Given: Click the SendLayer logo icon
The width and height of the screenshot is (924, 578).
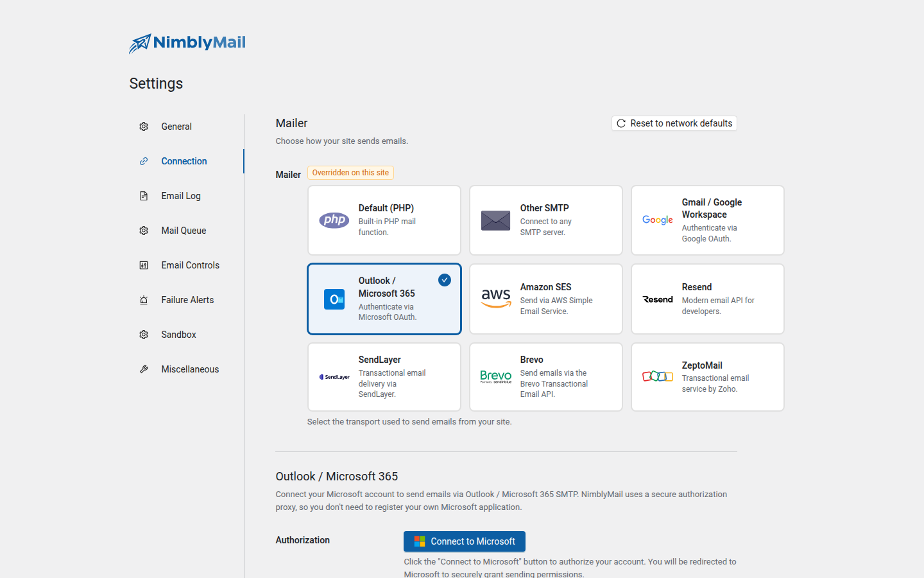Looking at the screenshot, I should (334, 377).
